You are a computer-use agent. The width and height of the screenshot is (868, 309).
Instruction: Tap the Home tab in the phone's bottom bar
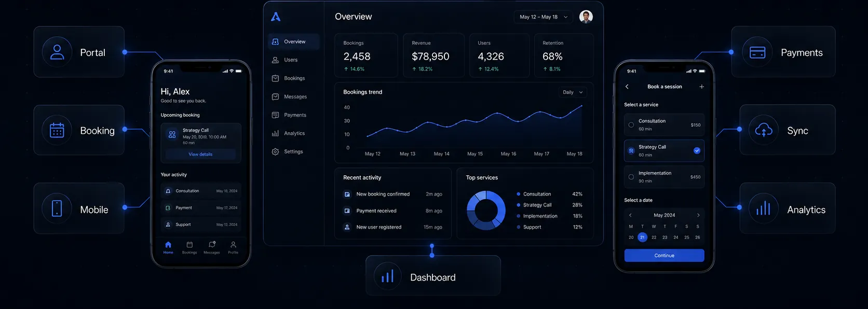(168, 247)
